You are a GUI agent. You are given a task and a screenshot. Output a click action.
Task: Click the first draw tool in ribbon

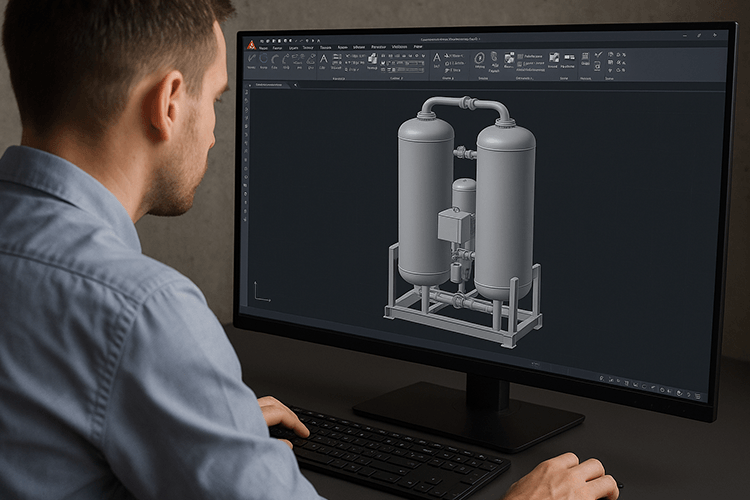[x=252, y=60]
